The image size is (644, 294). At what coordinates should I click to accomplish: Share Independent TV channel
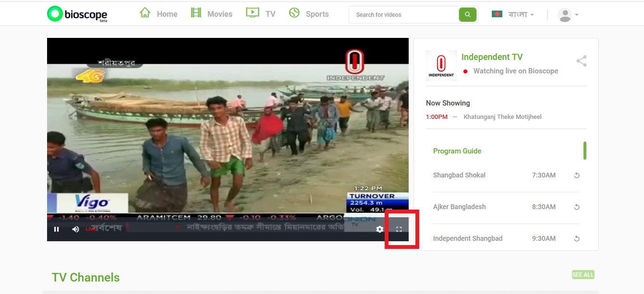(x=582, y=61)
